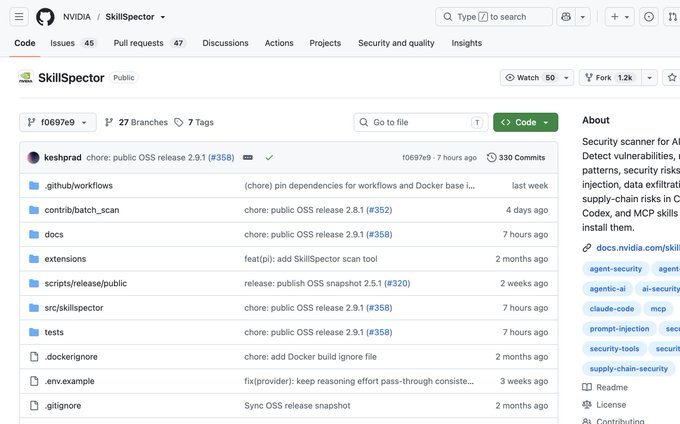This screenshot has width=680, height=424.
Task: Show the commit status checkmark details
Action: click(269, 157)
